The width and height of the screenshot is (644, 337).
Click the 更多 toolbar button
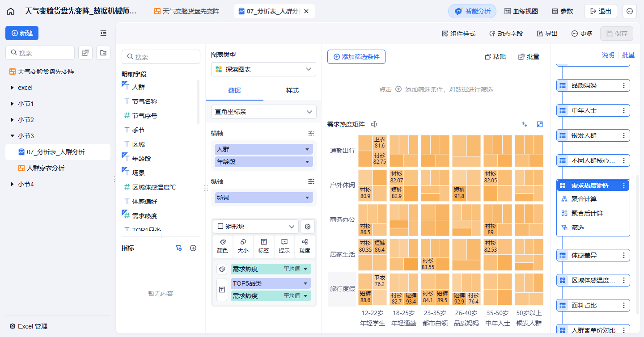pyautogui.click(x=582, y=34)
